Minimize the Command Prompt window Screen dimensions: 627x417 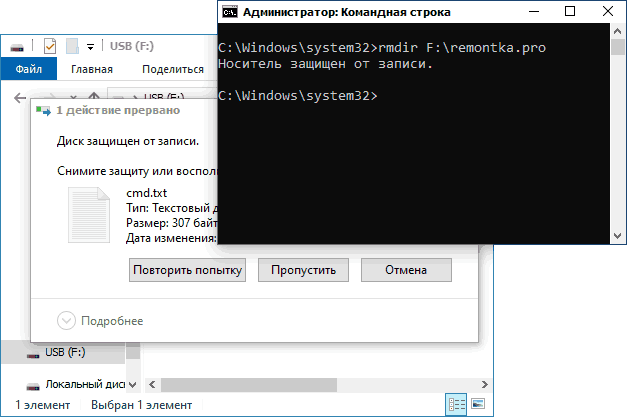tap(534, 12)
